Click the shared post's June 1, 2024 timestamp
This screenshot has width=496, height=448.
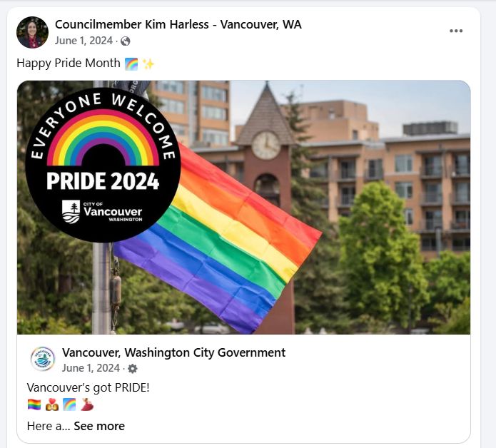coord(91,368)
